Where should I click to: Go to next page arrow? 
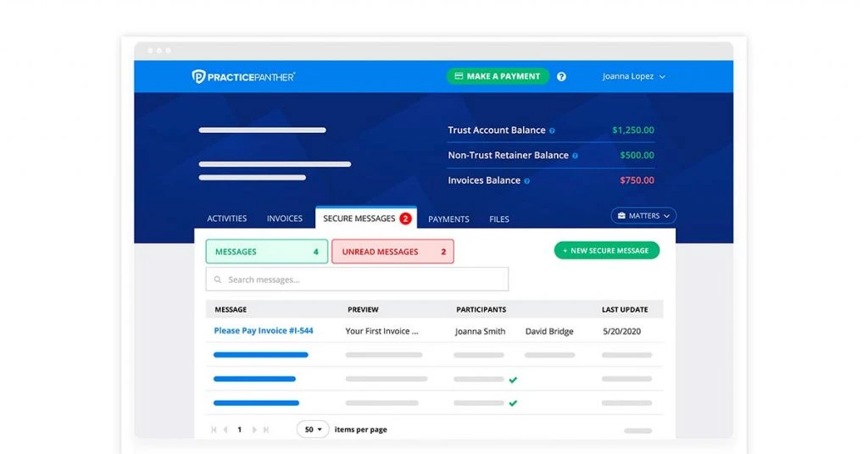254,429
